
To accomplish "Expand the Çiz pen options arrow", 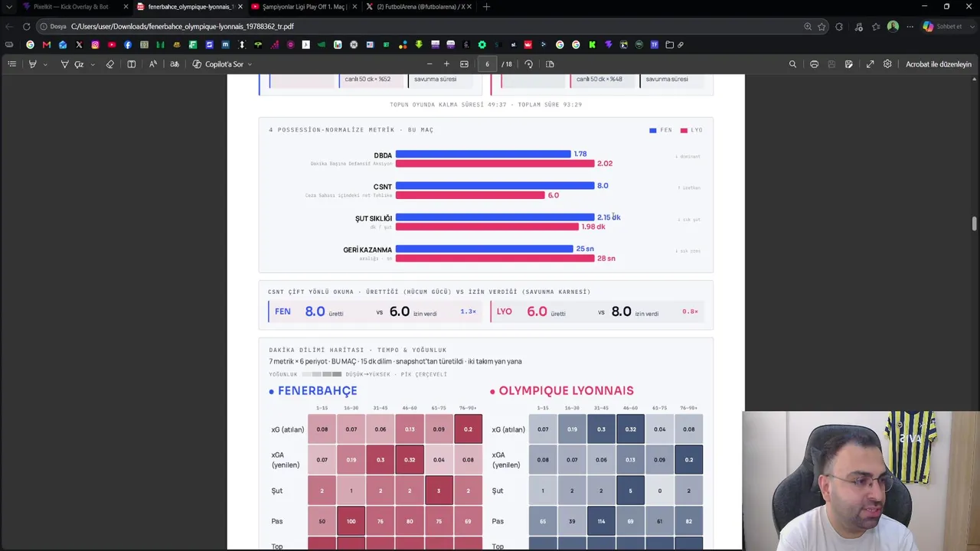I will (x=92, y=64).
